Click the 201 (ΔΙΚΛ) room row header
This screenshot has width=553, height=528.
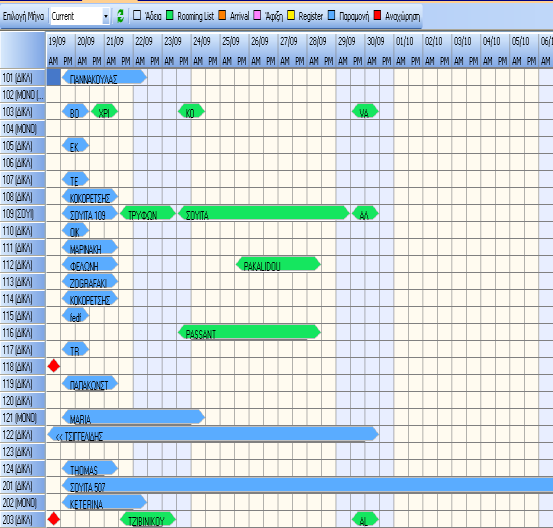point(23,485)
